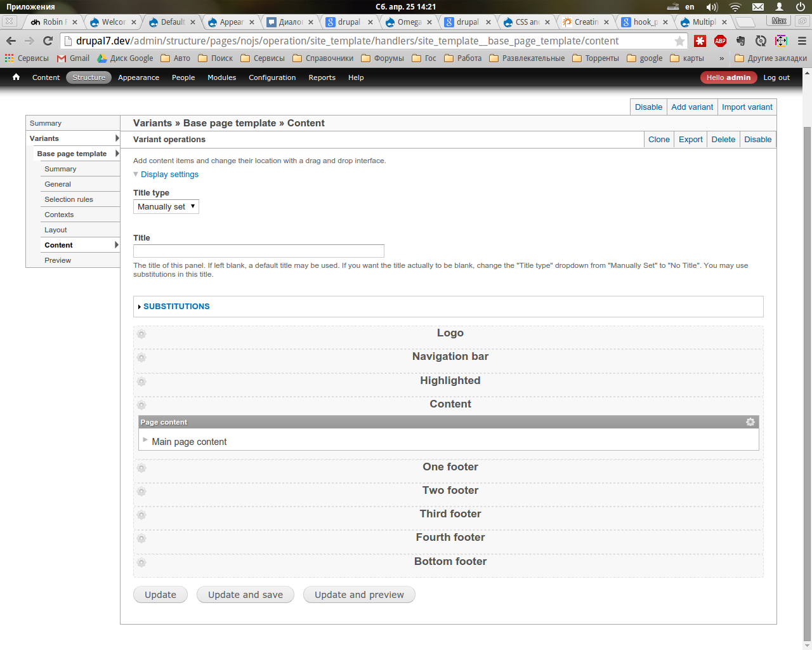Select Selection rules in the sidebar
Image resolution: width=812 pixels, height=650 pixels.
coord(69,199)
